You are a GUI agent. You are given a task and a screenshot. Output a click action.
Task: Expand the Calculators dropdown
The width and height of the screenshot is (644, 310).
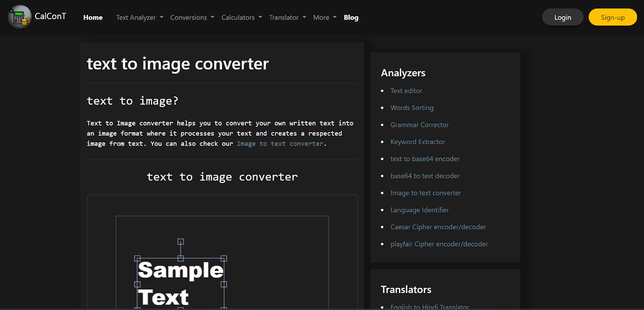click(x=242, y=18)
